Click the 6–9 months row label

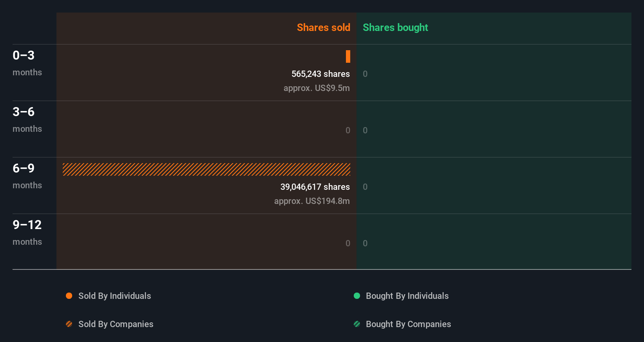click(x=27, y=176)
